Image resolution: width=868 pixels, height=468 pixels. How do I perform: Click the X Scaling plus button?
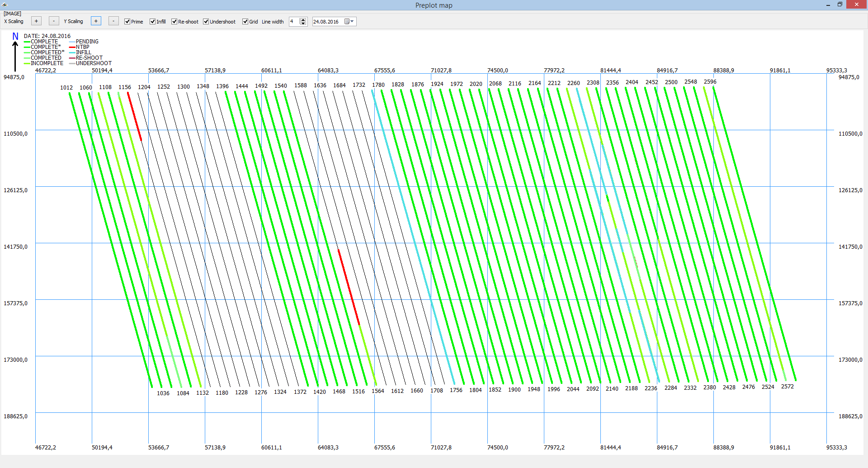[36, 21]
